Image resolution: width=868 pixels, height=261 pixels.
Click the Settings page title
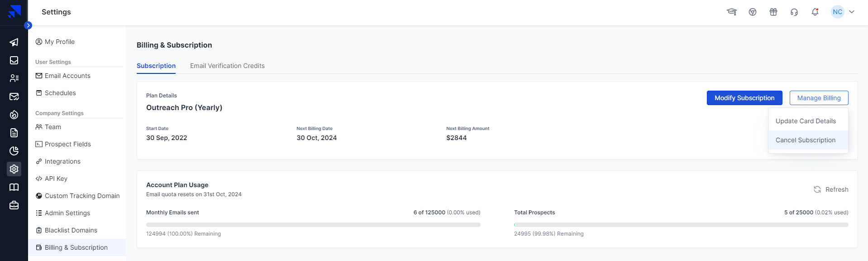coord(56,12)
